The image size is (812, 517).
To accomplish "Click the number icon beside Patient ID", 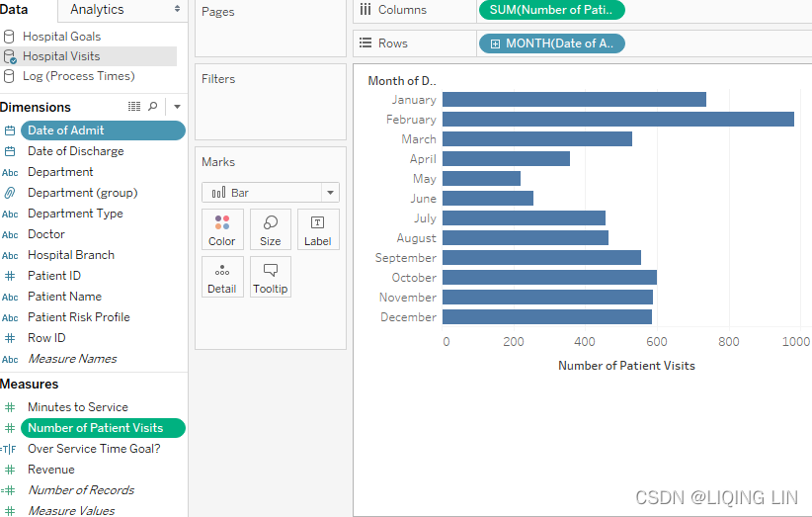I will point(10,276).
